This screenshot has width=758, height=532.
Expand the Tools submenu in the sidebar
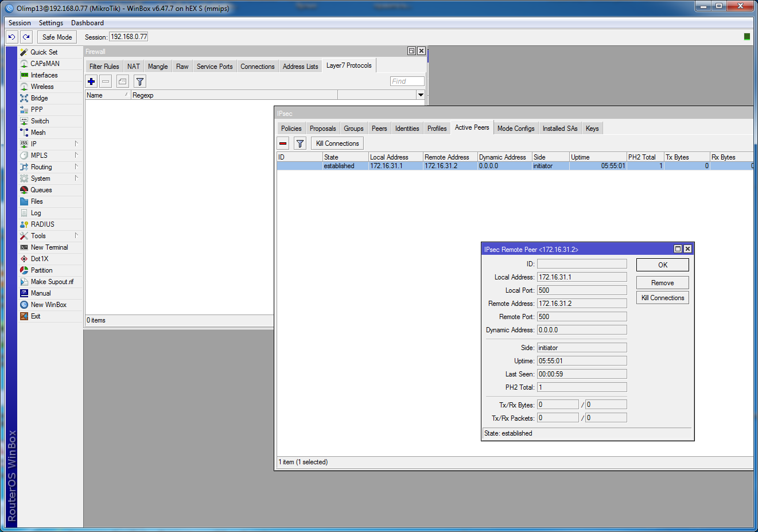pos(76,236)
